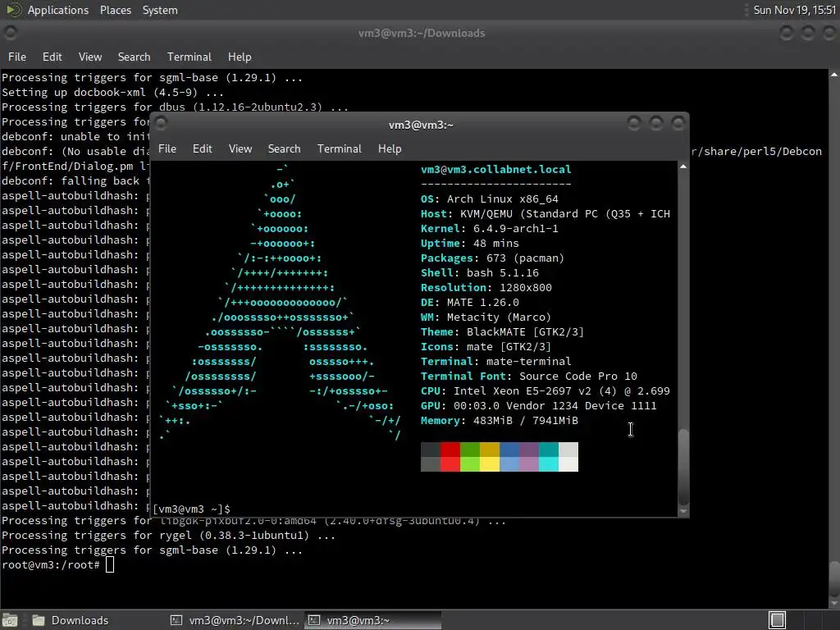
Task: Open Terminal menu of vm3@vm3:~ terminal
Action: pos(339,149)
